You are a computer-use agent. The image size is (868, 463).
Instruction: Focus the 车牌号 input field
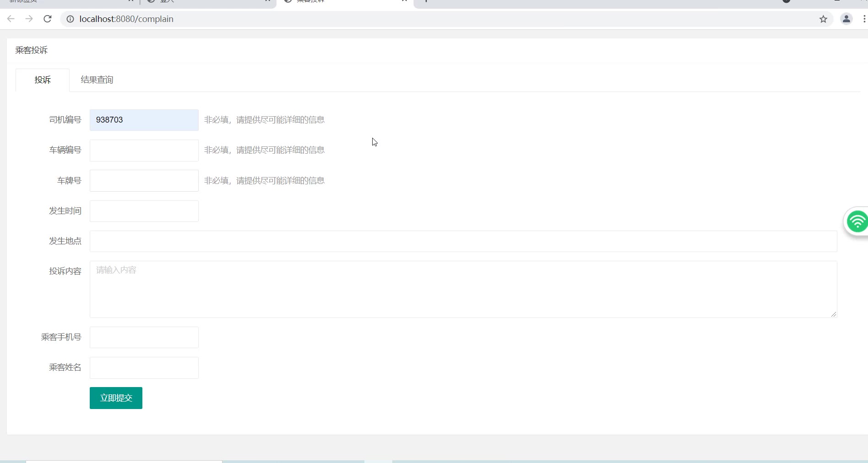point(144,181)
